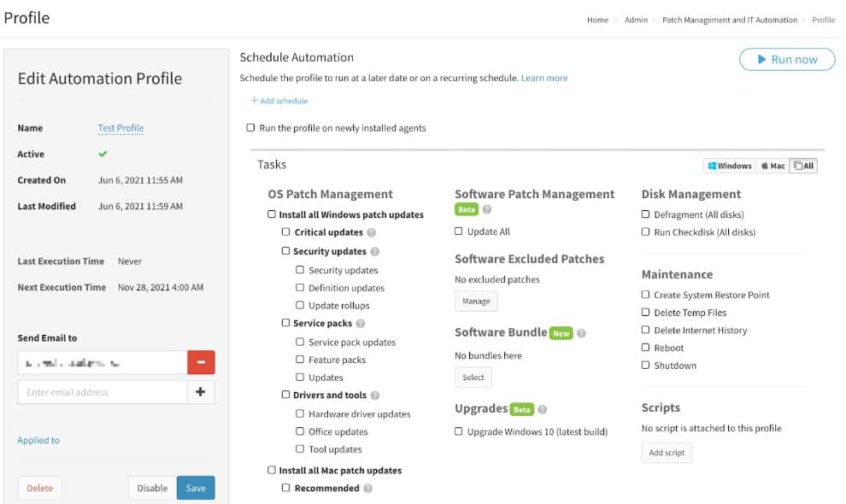
Task: Check Delete Internet History
Action: pos(645,330)
